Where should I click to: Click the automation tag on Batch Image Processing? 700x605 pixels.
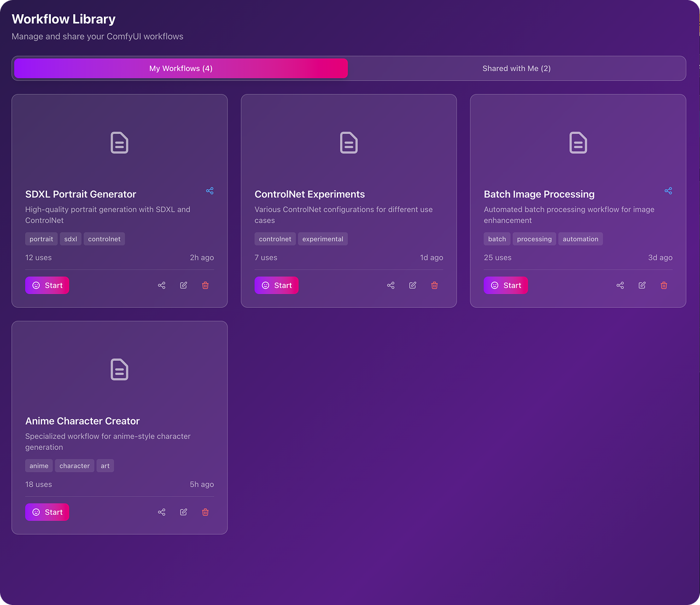(x=580, y=239)
